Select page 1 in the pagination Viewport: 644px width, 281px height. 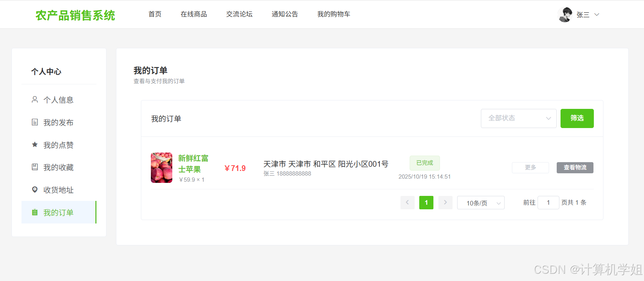coord(426,202)
